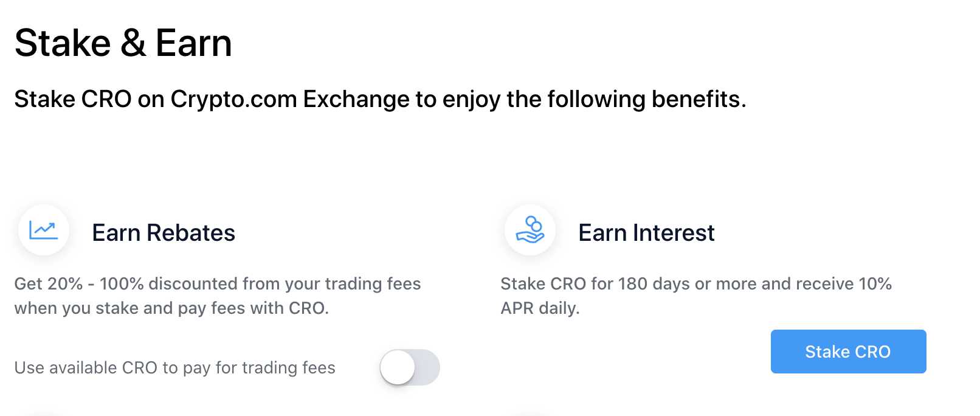Click the Stake CRO button
The height and width of the screenshot is (416, 980).
847,352
